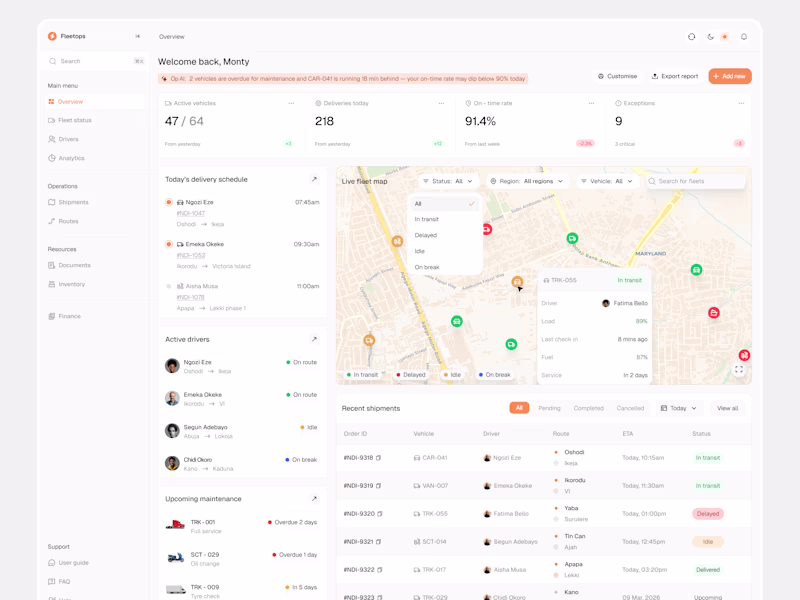Open Deliveries today card options menu
Image resolution: width=800 pixels, height=600 pixels.
[x=441, y=103]
